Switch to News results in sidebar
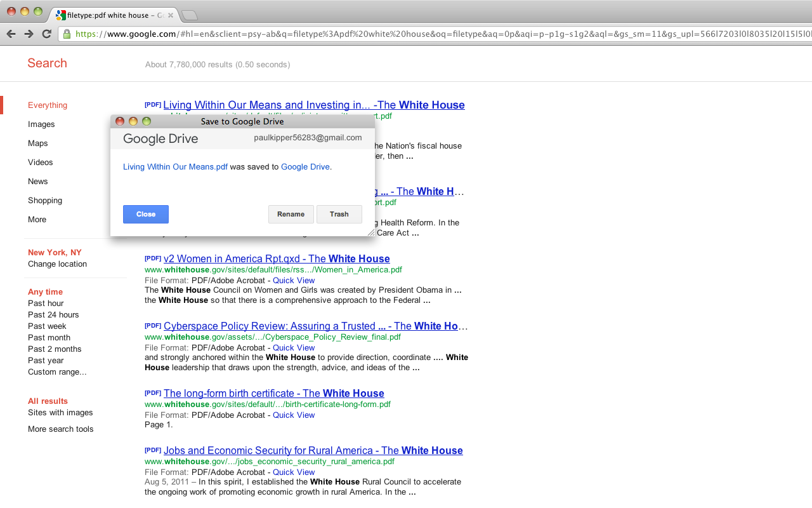The height and width of the screenshot is (508, 812). point(38,182)
